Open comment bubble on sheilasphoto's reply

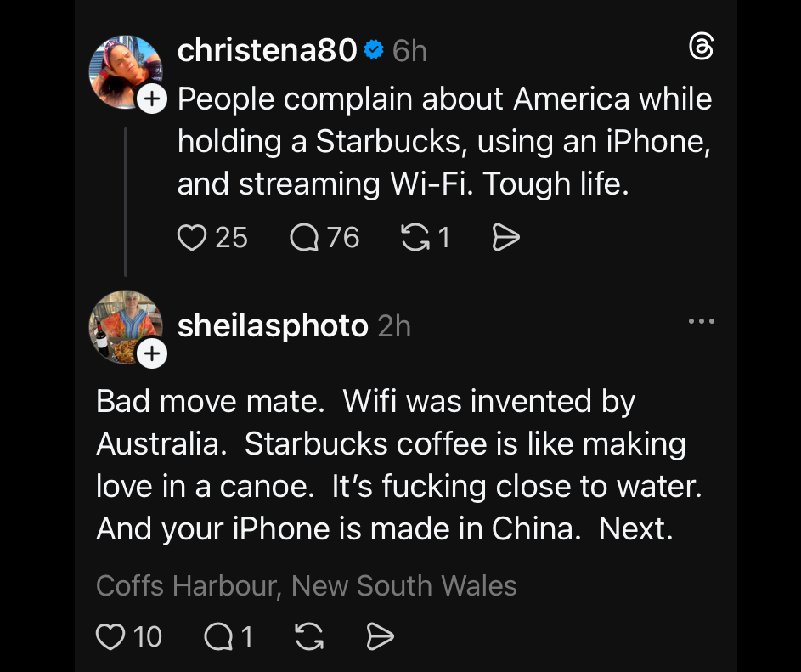(x=219, y=636)
